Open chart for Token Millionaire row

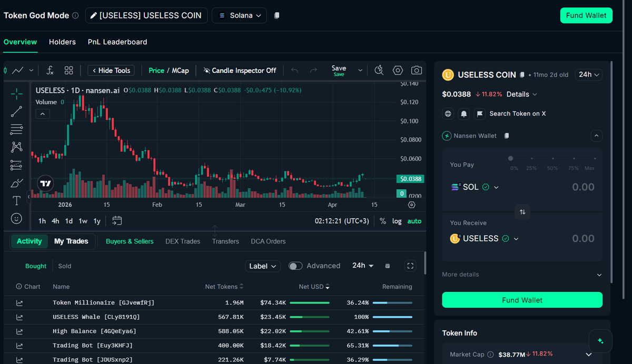click(x=19, y=303)
